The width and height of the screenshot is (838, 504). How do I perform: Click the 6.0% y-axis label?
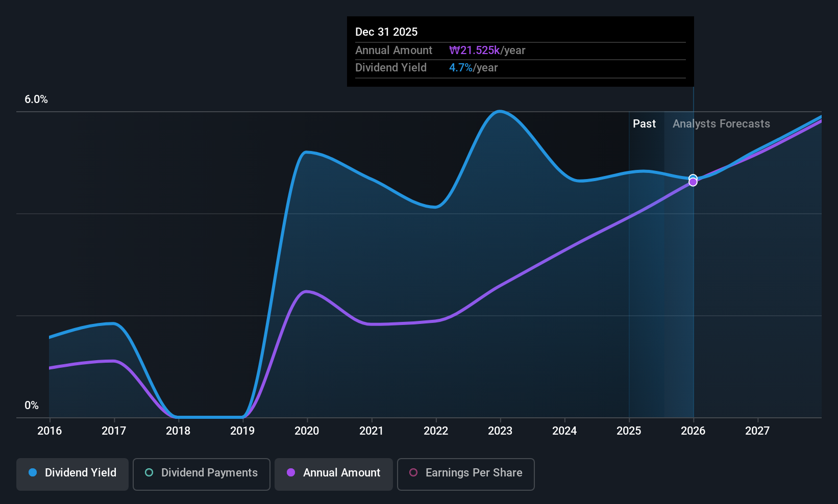click(36, 99)
